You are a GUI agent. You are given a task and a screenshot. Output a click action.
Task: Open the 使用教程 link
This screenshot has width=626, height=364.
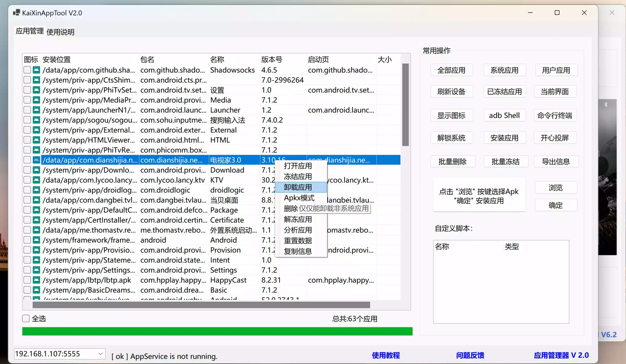(386, 355)
